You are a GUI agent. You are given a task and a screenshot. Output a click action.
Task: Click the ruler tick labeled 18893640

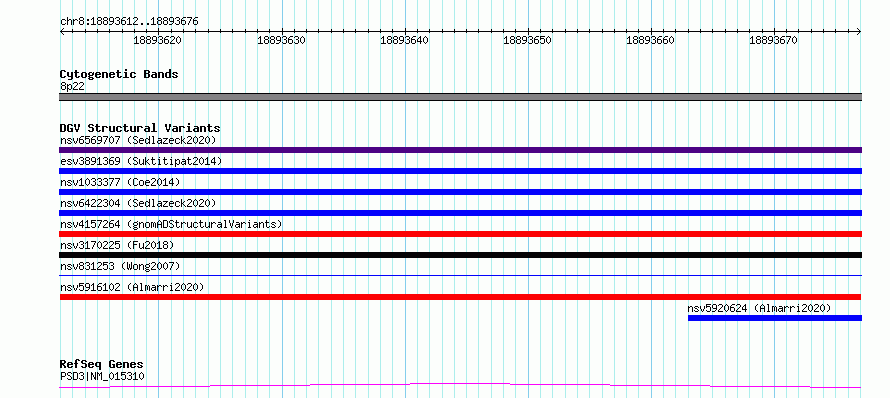coord(404,41)
